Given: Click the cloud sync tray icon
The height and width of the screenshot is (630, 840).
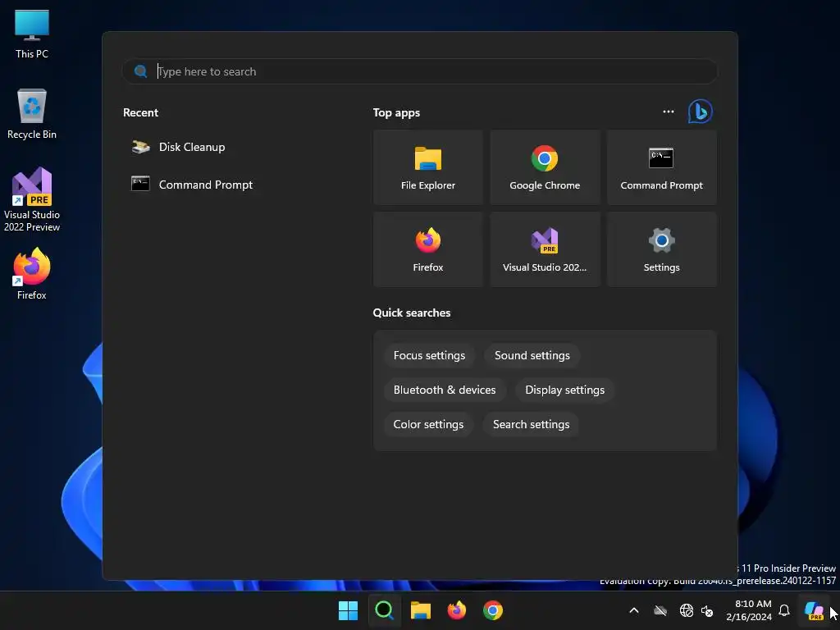Looking at the screenshot, I should (660, 610).
